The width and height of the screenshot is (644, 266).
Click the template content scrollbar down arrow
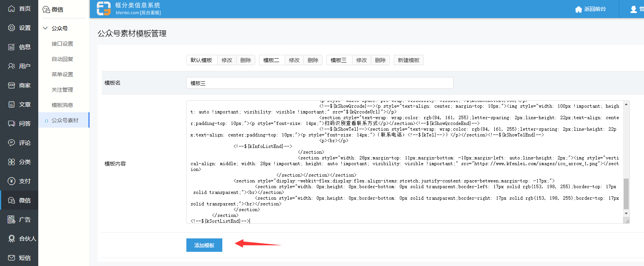tap(626, 213)
